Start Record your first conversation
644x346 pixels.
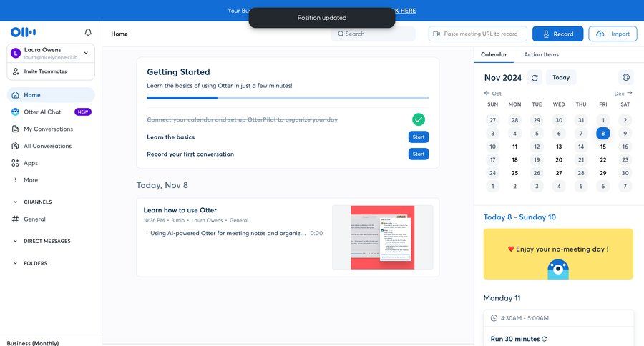(x=419, y=154)
